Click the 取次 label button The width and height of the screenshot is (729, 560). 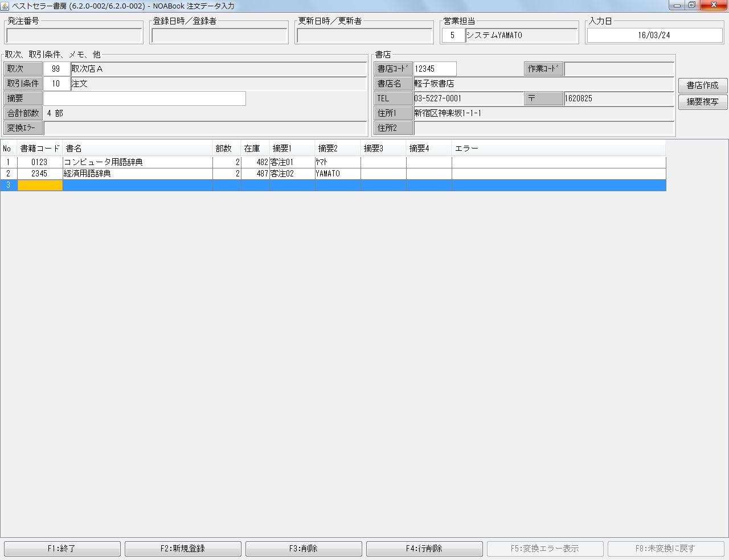tap(23, 68)
